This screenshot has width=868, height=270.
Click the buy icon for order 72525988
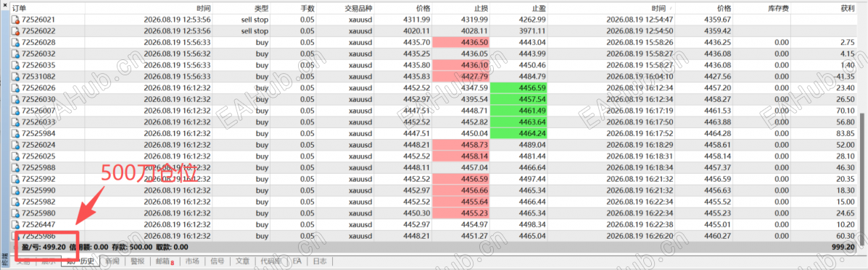tap(15, 167)
